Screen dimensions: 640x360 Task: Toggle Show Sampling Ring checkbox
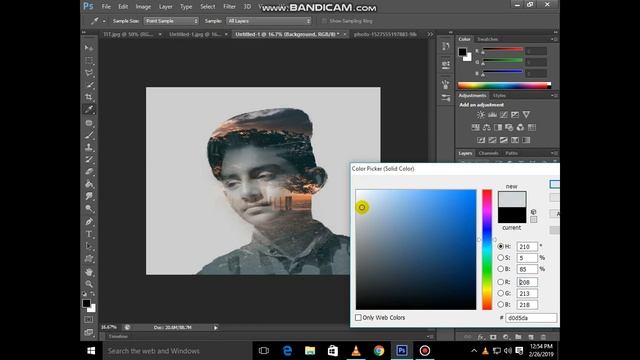coord(324,21)
